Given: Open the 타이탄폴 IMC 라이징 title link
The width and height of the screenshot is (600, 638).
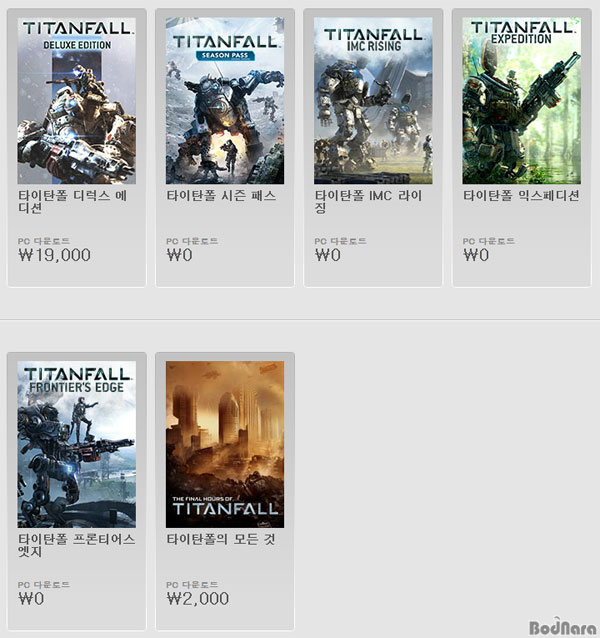Looking at the screenshot, I should (x=369, y=202).
